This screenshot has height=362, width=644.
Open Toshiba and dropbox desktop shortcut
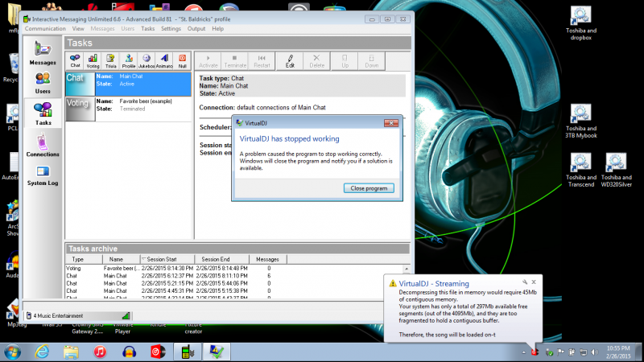tap(580, 23)
